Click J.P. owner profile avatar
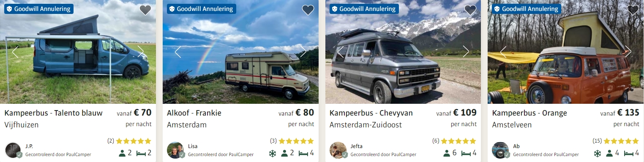 click(13, 150)
